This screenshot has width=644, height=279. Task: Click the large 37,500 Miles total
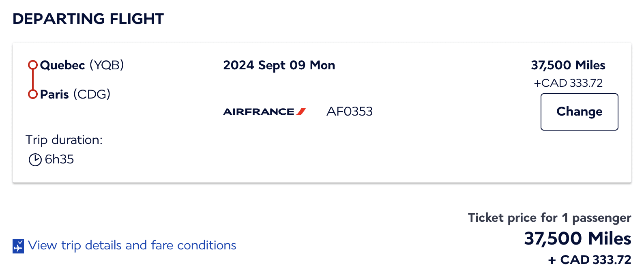coord(577,238)
